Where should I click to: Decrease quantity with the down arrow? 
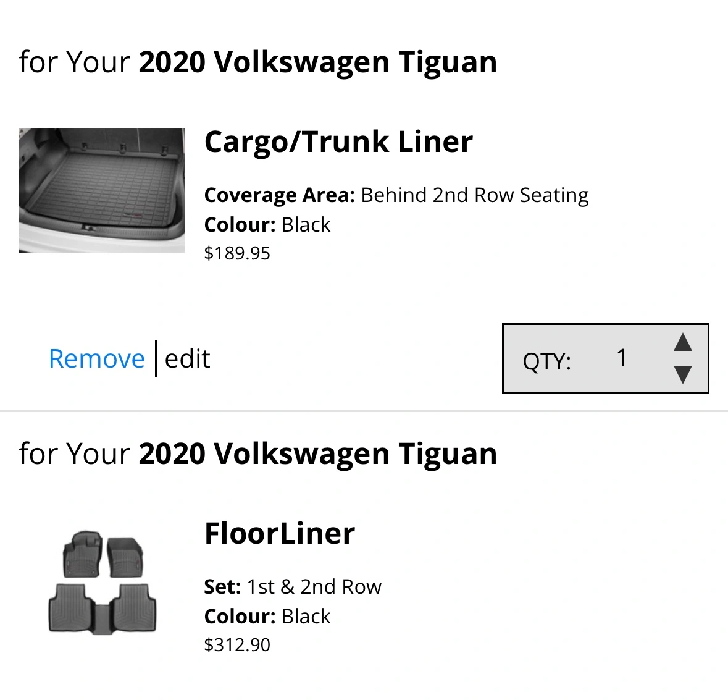coord(682,374)
